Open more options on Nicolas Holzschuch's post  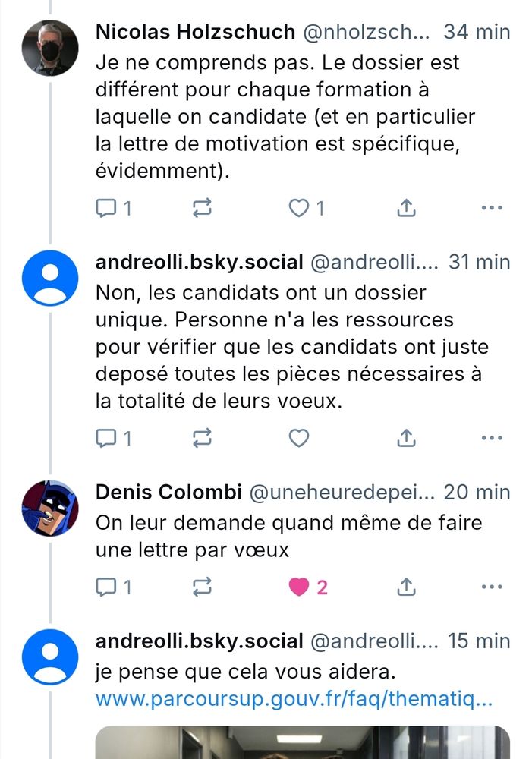coord(493,206)
